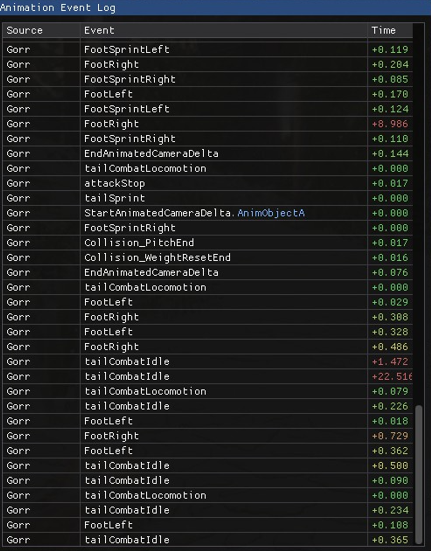Click the +0.486 time value
This screenshot has height=551, width=431.
(x=390, y=347)
